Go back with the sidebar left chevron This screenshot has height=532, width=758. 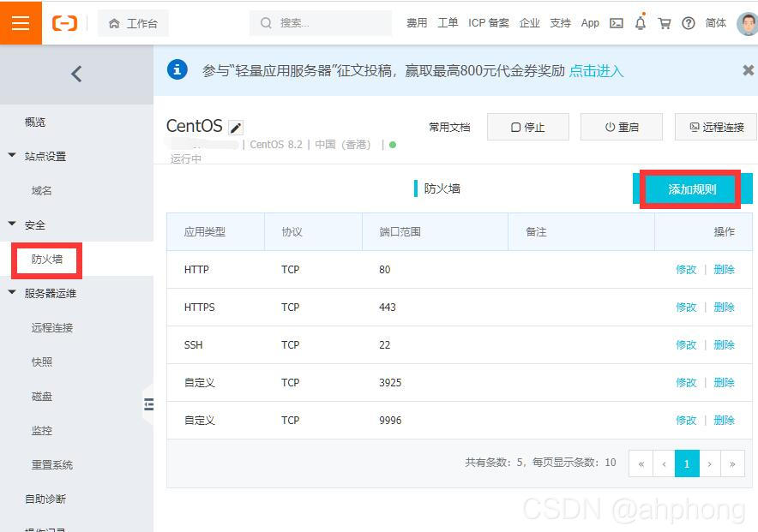click(76, 74)
